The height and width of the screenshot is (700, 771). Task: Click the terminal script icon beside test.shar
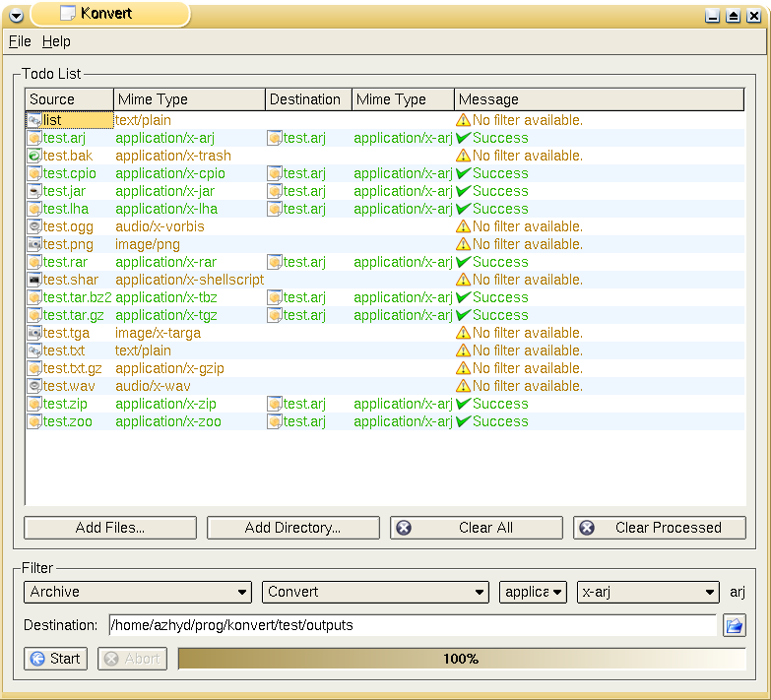(x=34, y=280)
